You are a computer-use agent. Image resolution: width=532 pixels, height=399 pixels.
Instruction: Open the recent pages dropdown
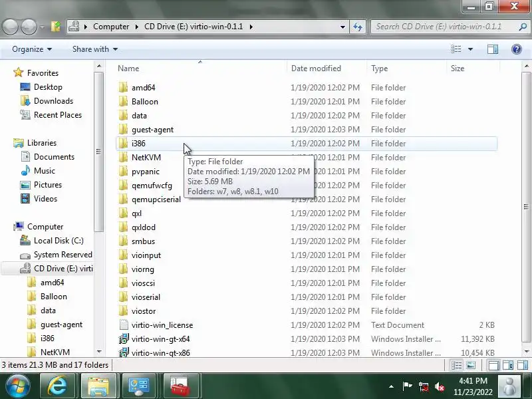[x=42, y=27]
